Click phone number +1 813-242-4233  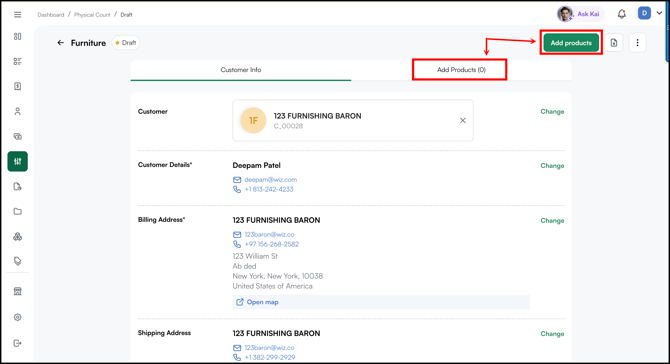[x=269, y=189]
